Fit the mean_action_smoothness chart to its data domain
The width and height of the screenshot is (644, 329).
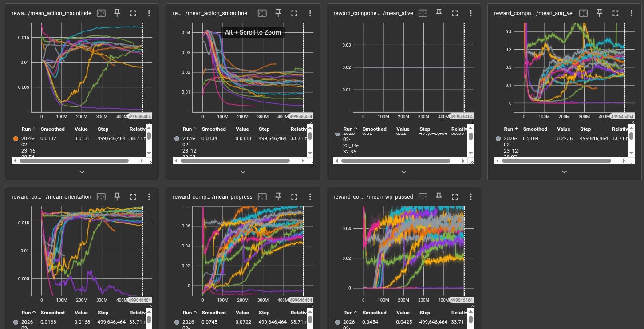pyautogui.click(x=262, y=13)
